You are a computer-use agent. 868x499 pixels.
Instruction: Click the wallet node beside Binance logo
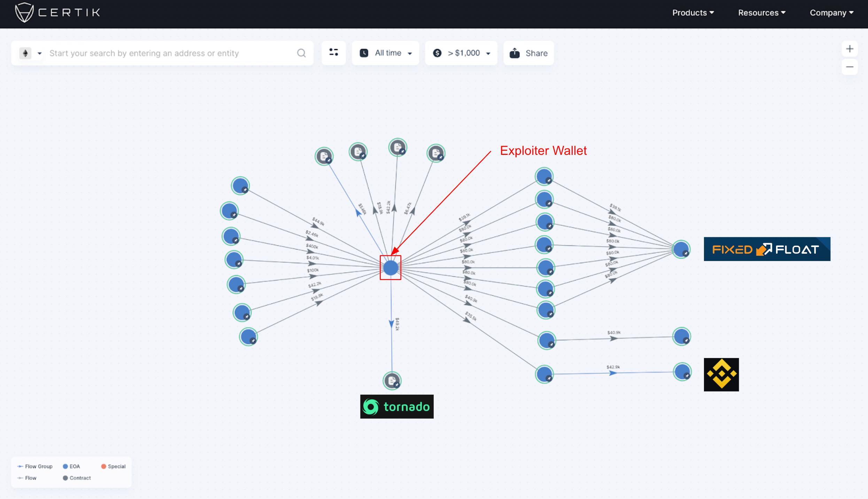tap(682, 372)
